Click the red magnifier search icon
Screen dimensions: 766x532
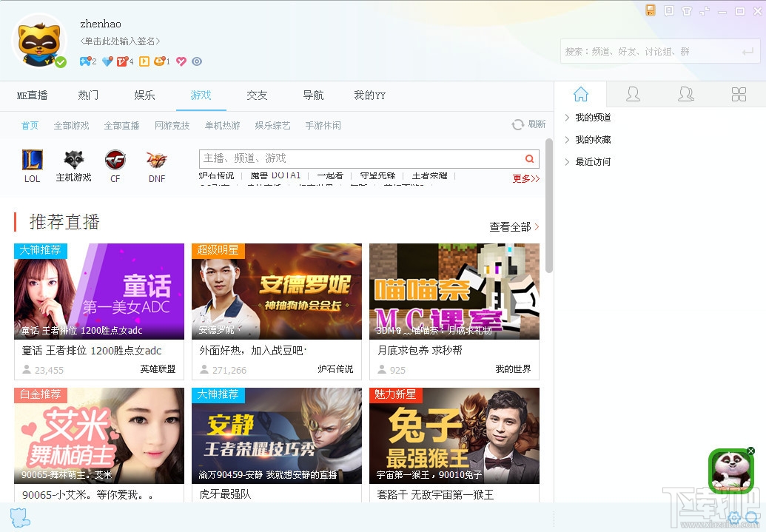(x=530, y=158)
